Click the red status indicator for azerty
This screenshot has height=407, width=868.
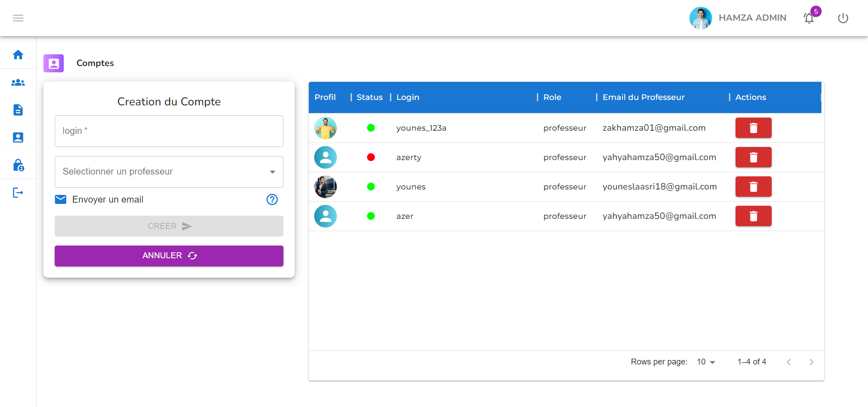click(371, 157)
